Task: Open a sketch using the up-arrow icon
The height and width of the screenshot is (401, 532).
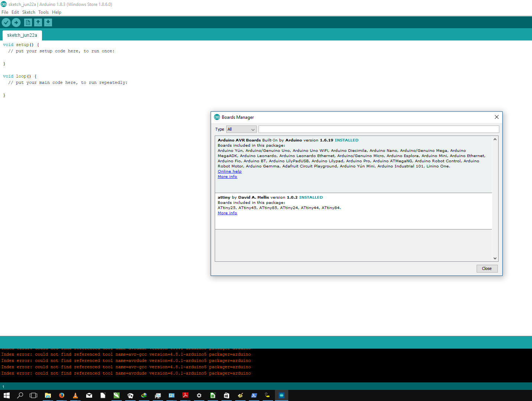Action: [x=38, y=23]
